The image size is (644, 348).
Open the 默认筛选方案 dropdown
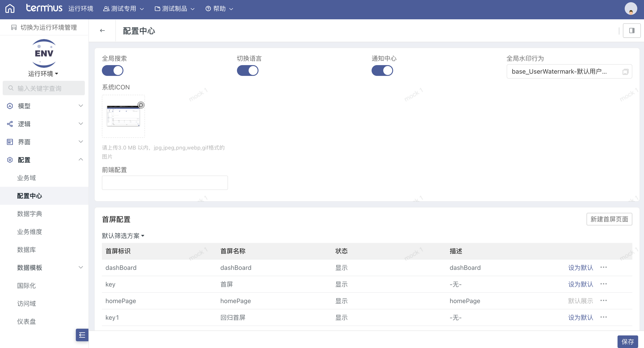(x=123, y=236)
